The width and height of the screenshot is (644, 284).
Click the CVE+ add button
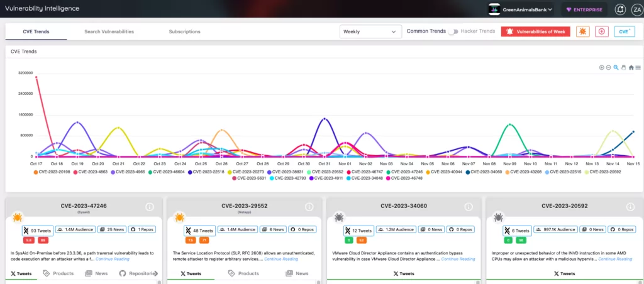pos(625,31)
